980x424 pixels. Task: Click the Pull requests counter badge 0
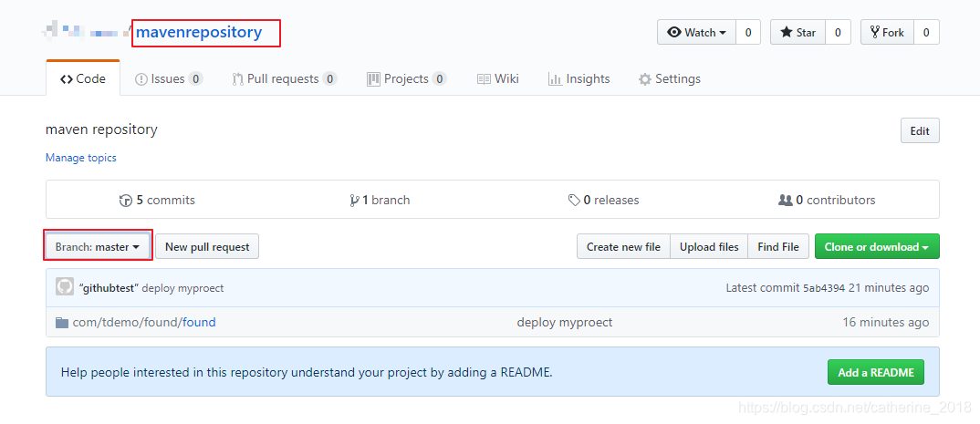[x=330, y=78]
